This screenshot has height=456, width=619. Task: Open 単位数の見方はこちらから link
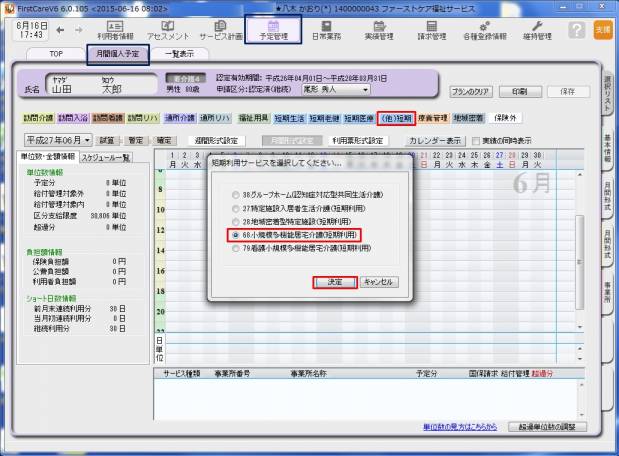pos(460,427)
